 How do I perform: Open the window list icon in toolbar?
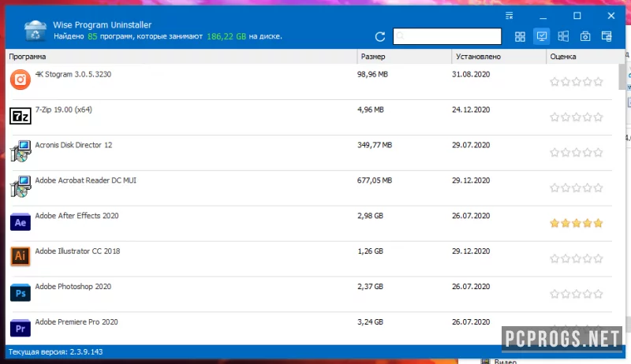(x=607, y=36)
